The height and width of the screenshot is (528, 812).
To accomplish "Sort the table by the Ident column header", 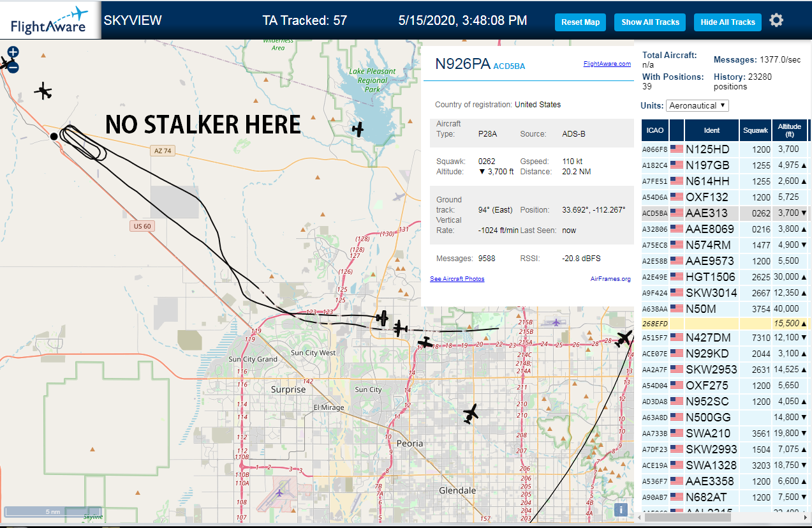I will (712, 130).
